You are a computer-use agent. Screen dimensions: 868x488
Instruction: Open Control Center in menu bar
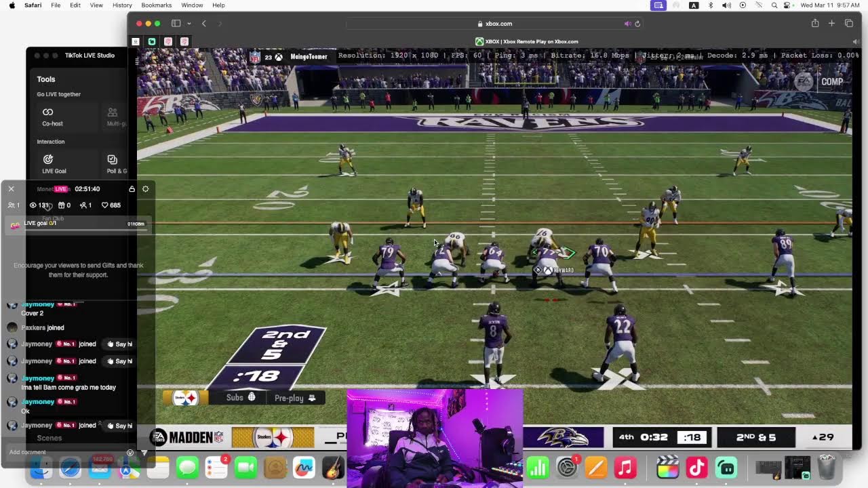coord(788,5)
